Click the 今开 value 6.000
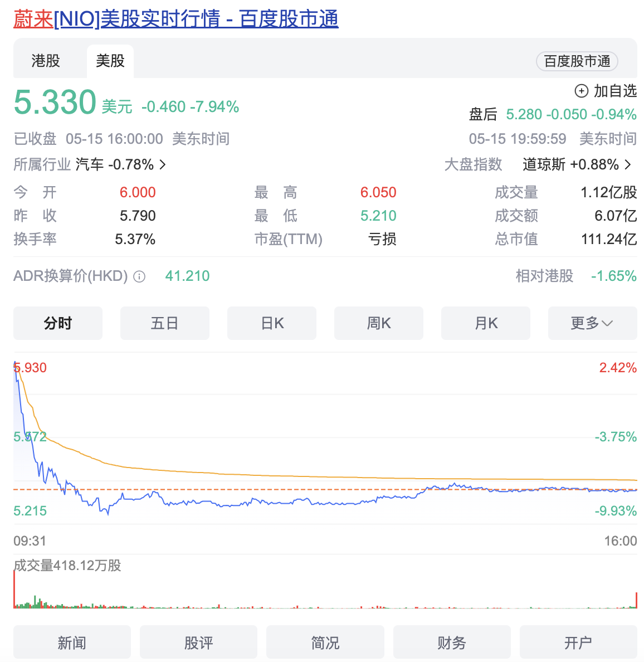 (138, 192)
